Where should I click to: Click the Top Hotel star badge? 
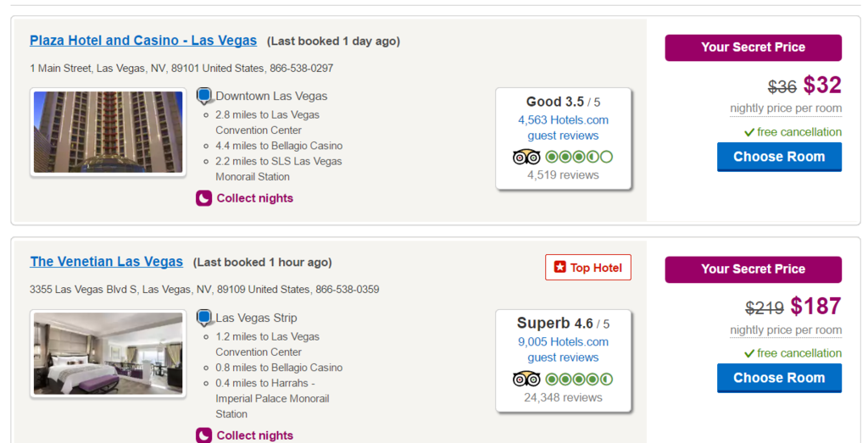(588, 268)
